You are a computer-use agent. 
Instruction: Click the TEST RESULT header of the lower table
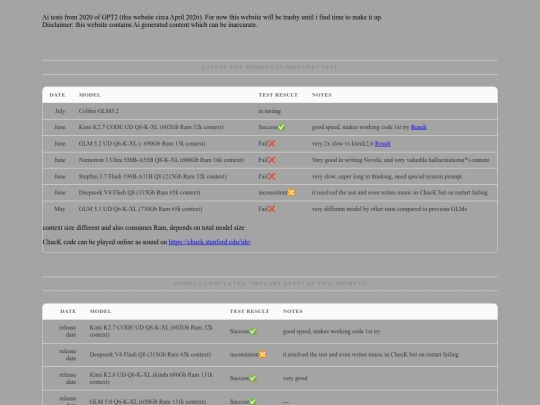[249, 311]
